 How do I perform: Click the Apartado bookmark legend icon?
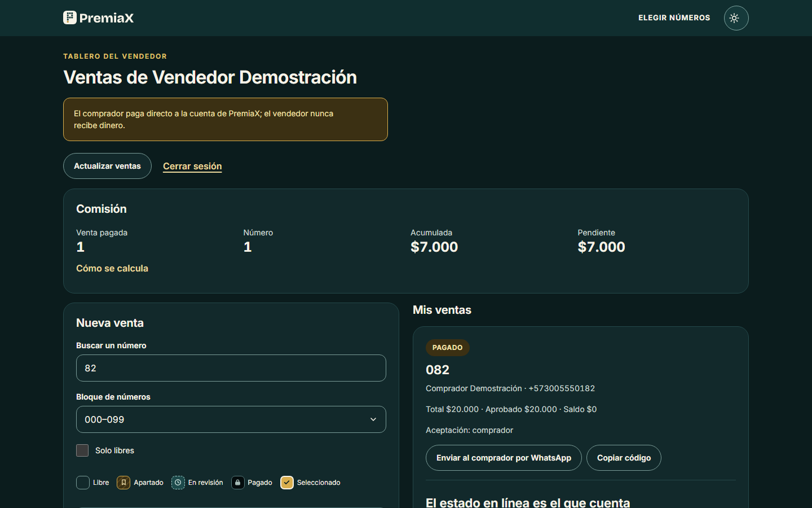[123, 483]
